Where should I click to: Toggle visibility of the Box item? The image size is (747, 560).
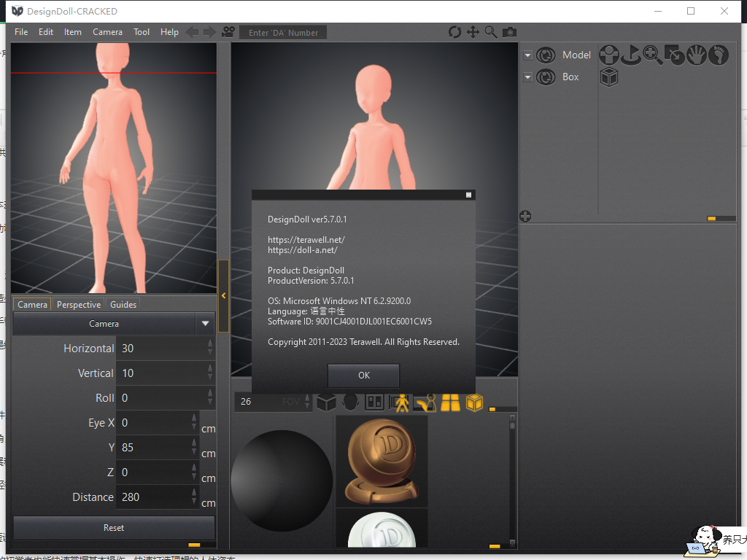[546, 77]
